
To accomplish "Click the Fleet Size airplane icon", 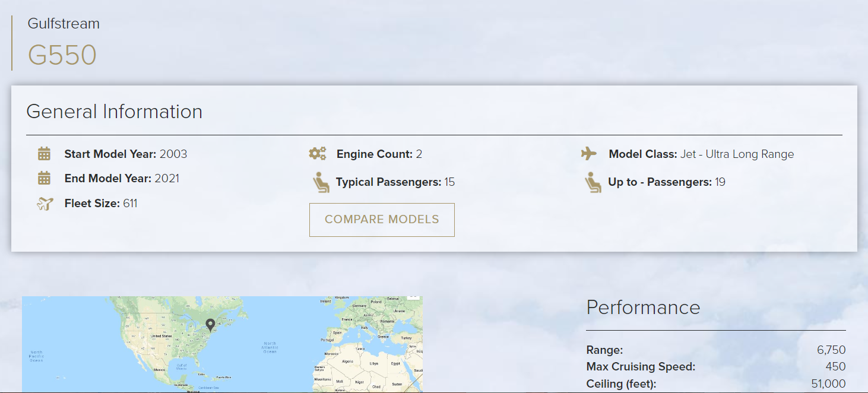I will pos(45,204).
